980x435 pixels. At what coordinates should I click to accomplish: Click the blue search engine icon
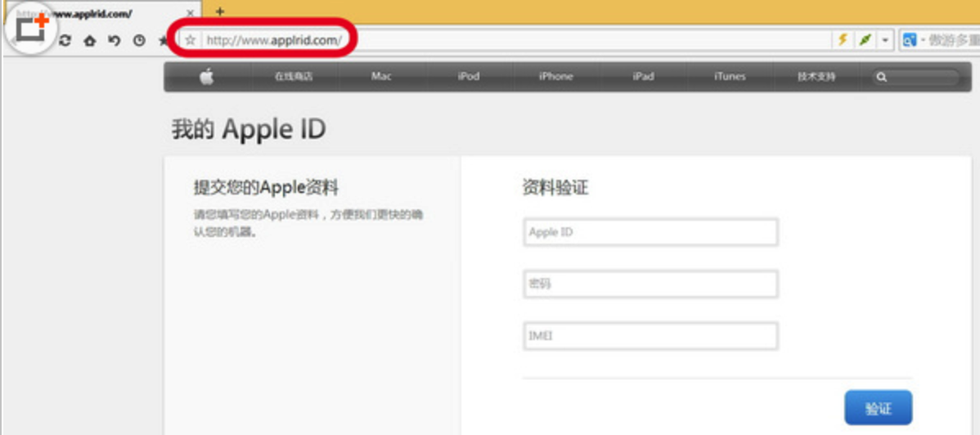(910, 41)
